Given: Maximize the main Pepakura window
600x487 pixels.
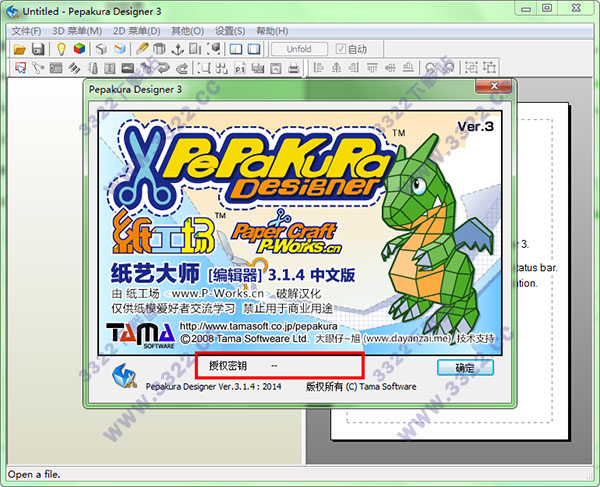Looking at the screenshot, I should pyautogui.click(x=547, y=8).
